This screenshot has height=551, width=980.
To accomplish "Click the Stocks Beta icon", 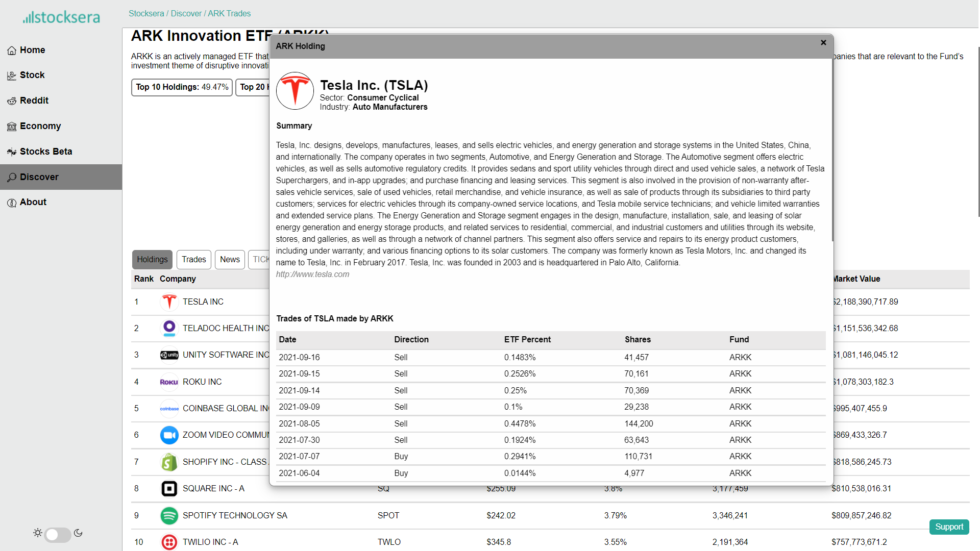I will 12,152.
